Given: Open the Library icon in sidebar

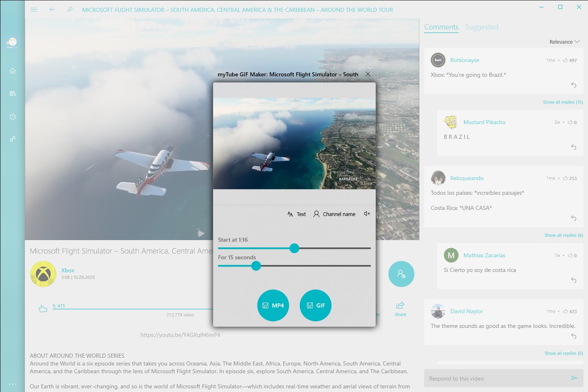Looking at the screenshot, I should 13,94.
